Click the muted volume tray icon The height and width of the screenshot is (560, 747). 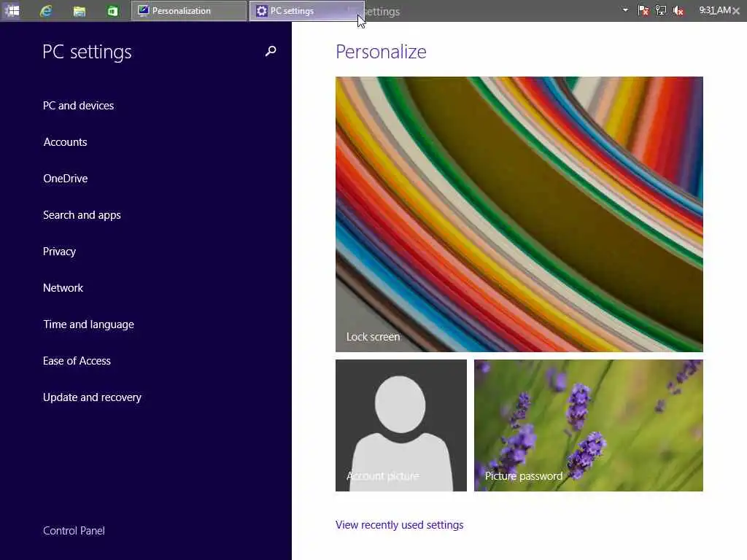[678, 10]
